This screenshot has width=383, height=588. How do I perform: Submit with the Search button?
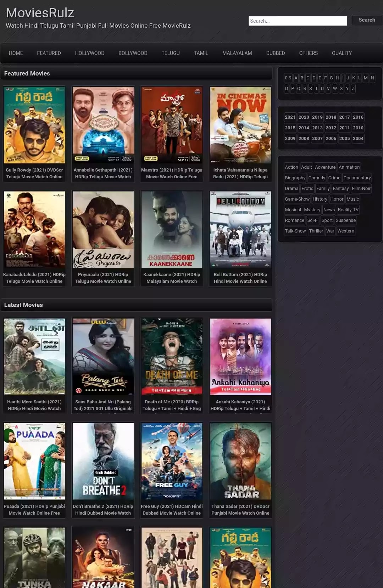point(367,20)
